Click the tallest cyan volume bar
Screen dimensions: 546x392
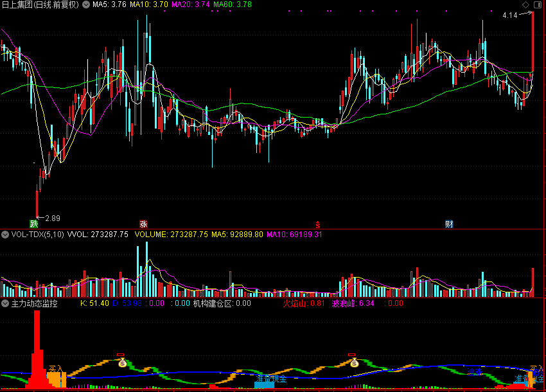pyautogui.click(x=146, y=269)
